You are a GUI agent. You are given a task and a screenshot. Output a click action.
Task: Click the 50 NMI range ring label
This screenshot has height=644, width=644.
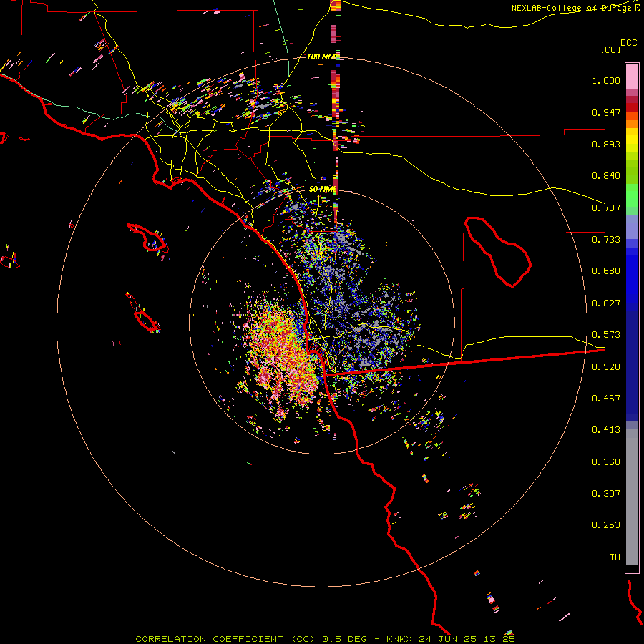click(x=323, y=190)
